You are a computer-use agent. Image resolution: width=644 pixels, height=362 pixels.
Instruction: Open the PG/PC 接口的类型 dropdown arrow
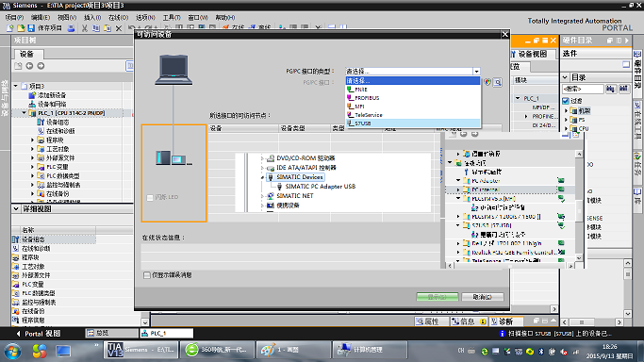click(476, 72)
